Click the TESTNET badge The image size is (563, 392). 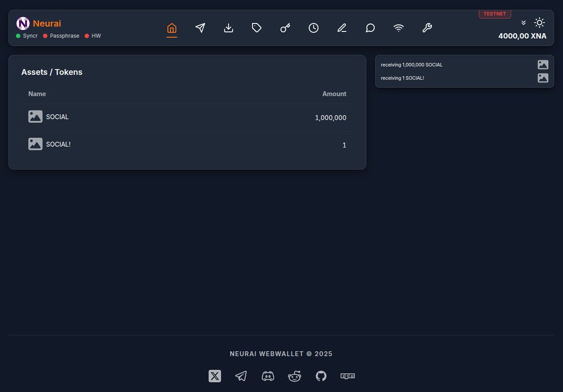click(495, 14)
